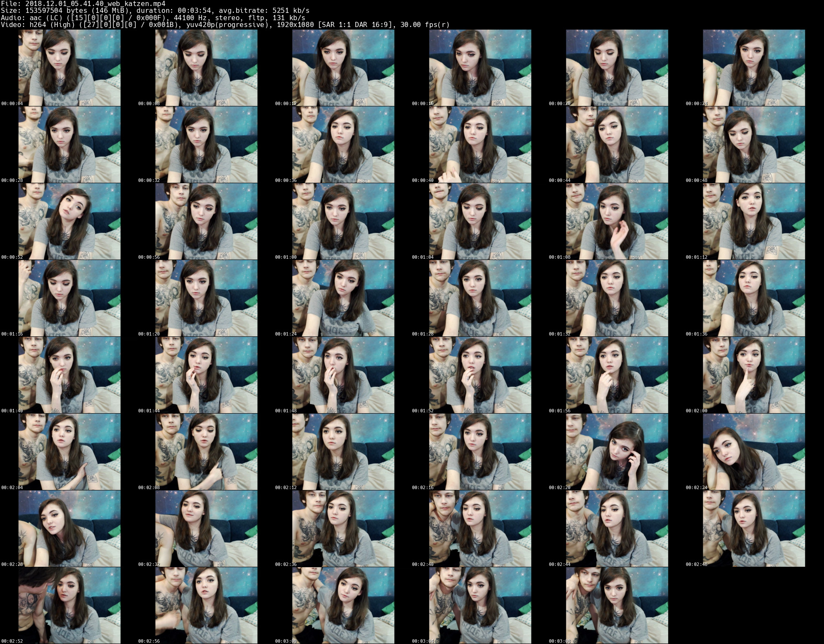824x644 pixels.
Task: Choose the thumbnail stamped 00:00:36
Action: tap(343, 145)
